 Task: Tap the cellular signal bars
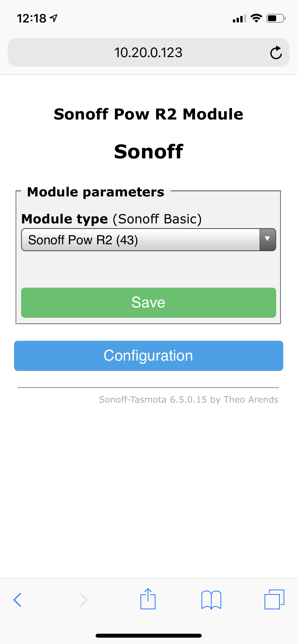click(239, 19)
